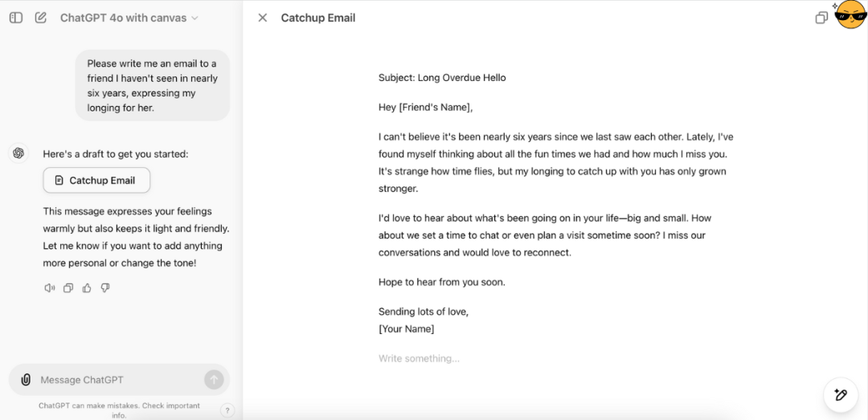
Task: Toggle the sidebar panel icon
Action: pos(16,18)
